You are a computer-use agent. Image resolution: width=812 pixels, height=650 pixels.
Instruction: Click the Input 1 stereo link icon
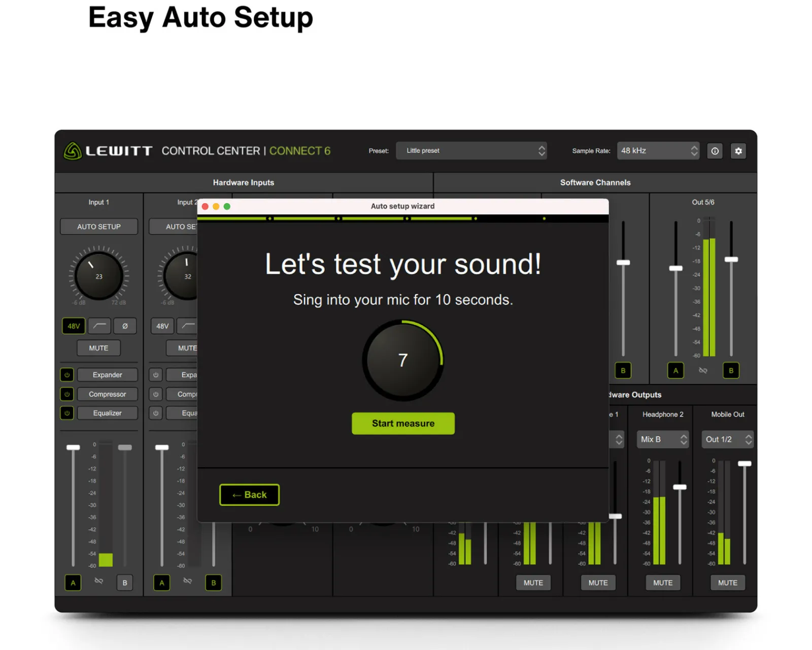click(x=99, y=581)
